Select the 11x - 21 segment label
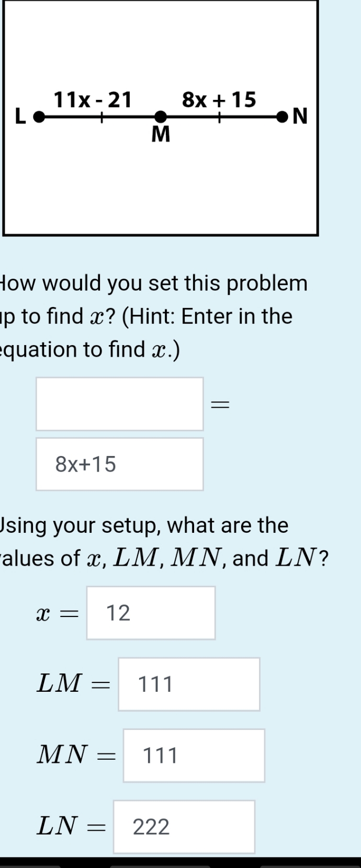Image resolution: width=361 pixels, height=868 pixels. [94, 100]
